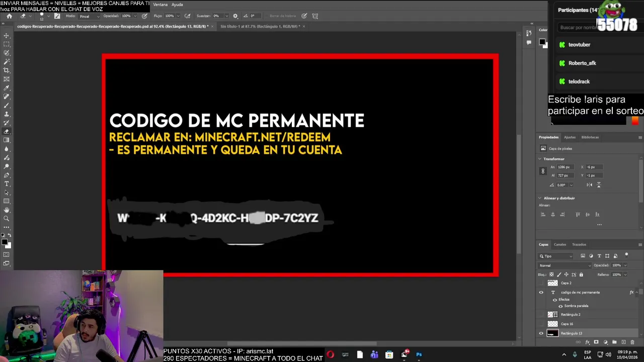Image resolution: width=644 pixels, height=362 pixels.
Task: Align top edges in Alinear section
Action: [578, 214]
